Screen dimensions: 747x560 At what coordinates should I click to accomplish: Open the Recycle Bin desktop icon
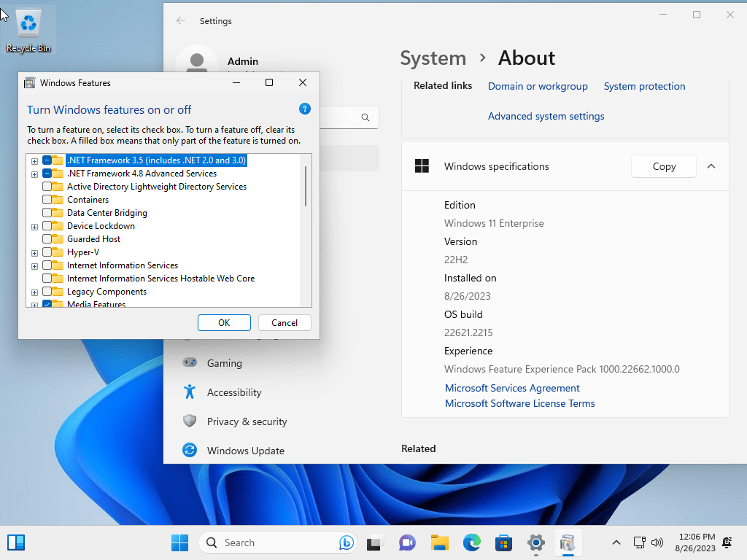tap(28, 29)
